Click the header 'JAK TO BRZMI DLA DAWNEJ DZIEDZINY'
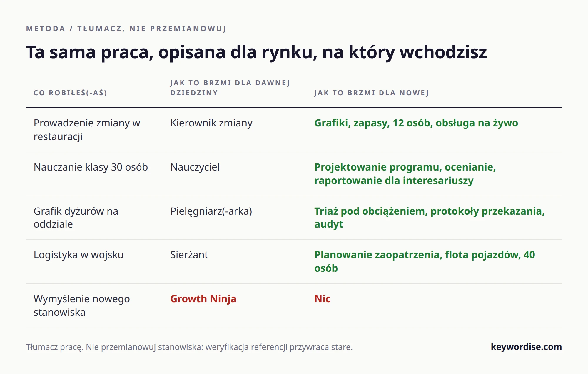Screen dimensions: 588x374 (230, 88)
